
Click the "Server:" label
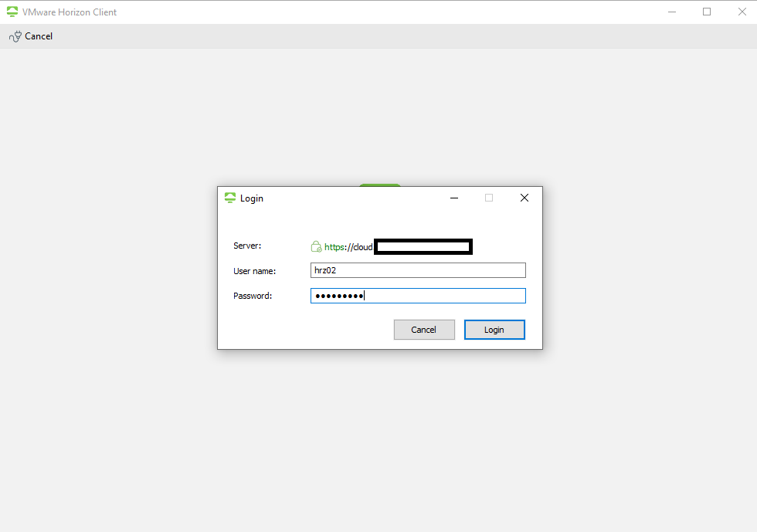(247, 246)
